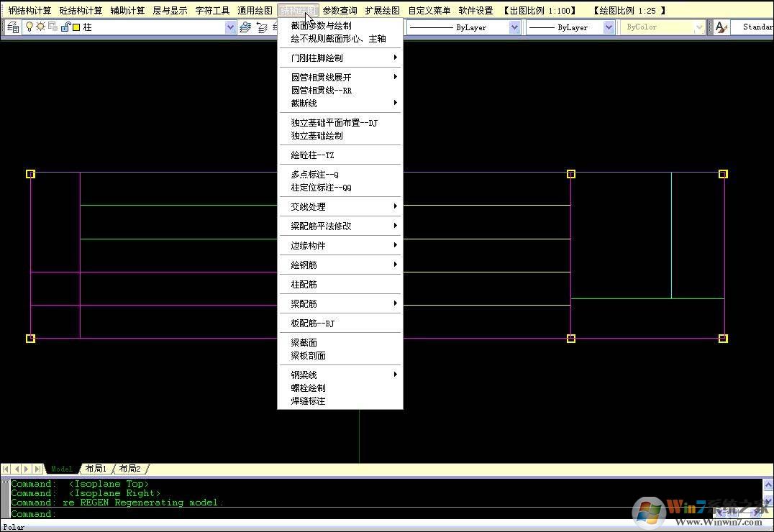The width and height of the screenshot is (774, 532).
Task: Open the Layer Properties Manager icon
Action: coord(13,27)
